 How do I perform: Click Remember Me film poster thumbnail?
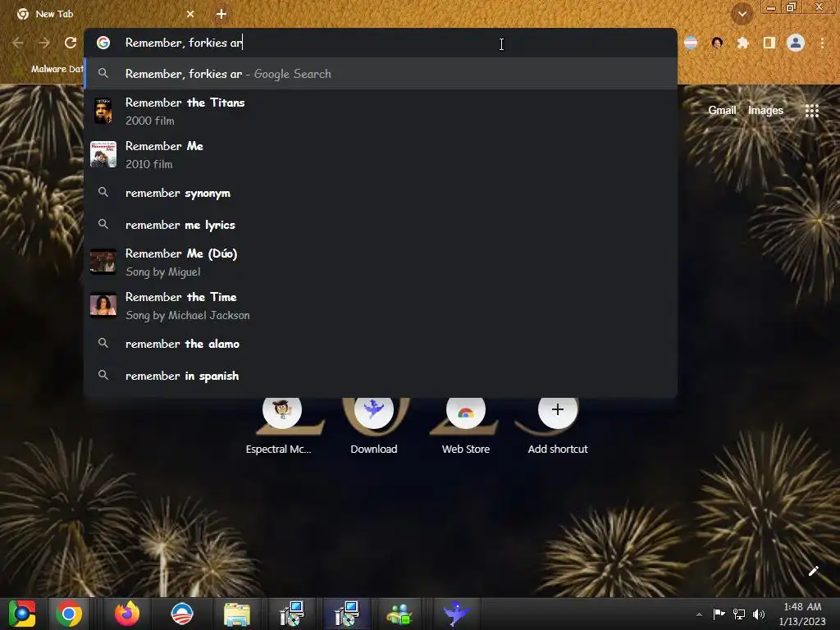[x=103, y=154]
